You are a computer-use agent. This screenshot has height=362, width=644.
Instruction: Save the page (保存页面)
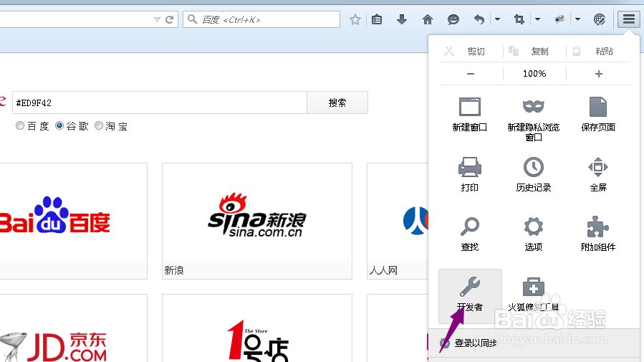[598, 114]
